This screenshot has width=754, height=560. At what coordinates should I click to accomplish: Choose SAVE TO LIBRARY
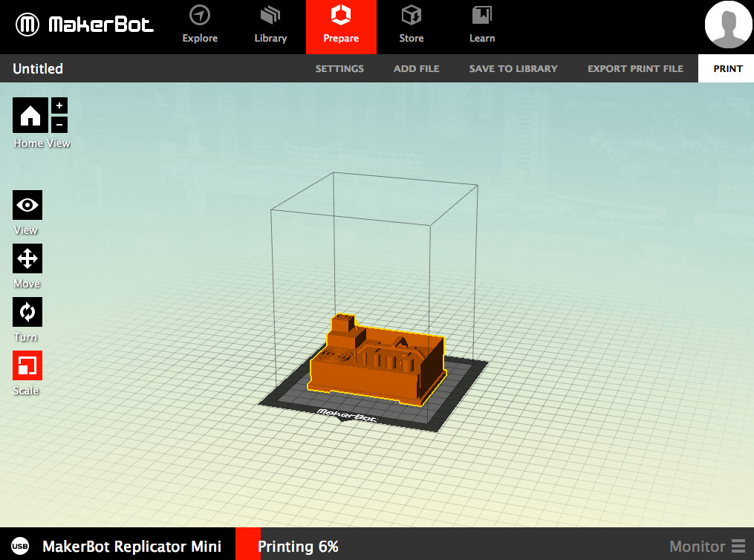point(513,69)
